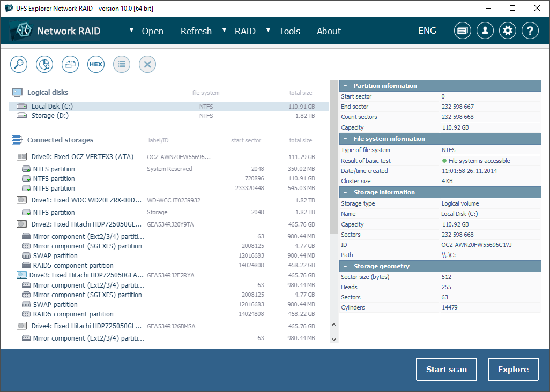Click Drive3 Mirror component SGI XFS icon
The height and width of the screenshot is (392, 550).
[x=26, y=295]
